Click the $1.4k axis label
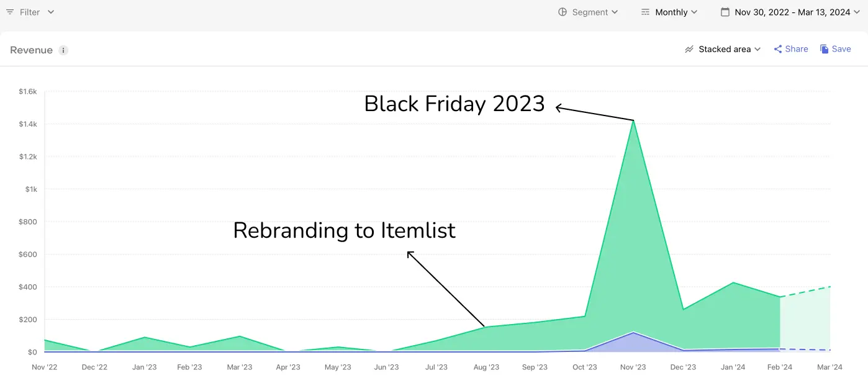The height and width of the screenshot is (383, 868). pyautogui.click(x=28, y=124)
